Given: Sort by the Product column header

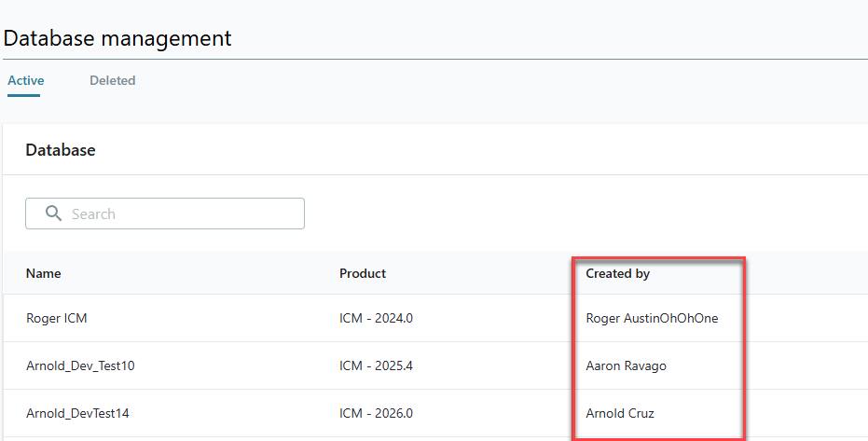Looking at the screenshot, I should point(363,274).
